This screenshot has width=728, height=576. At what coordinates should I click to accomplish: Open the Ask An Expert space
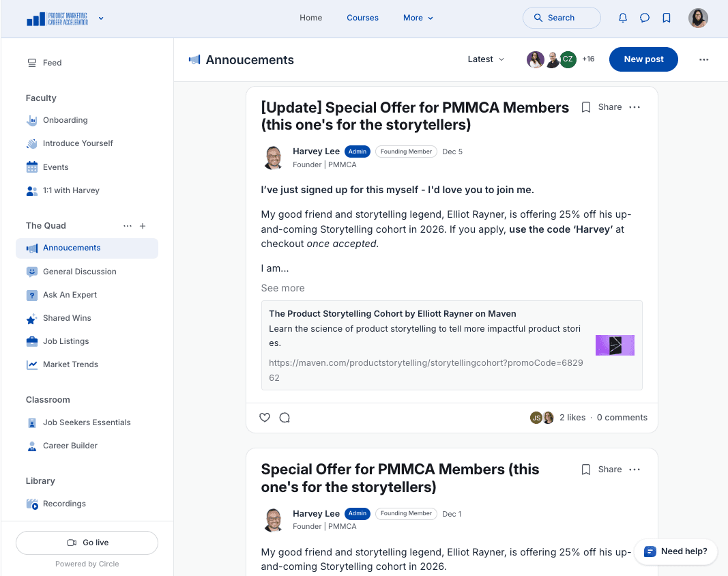point(87,295)
